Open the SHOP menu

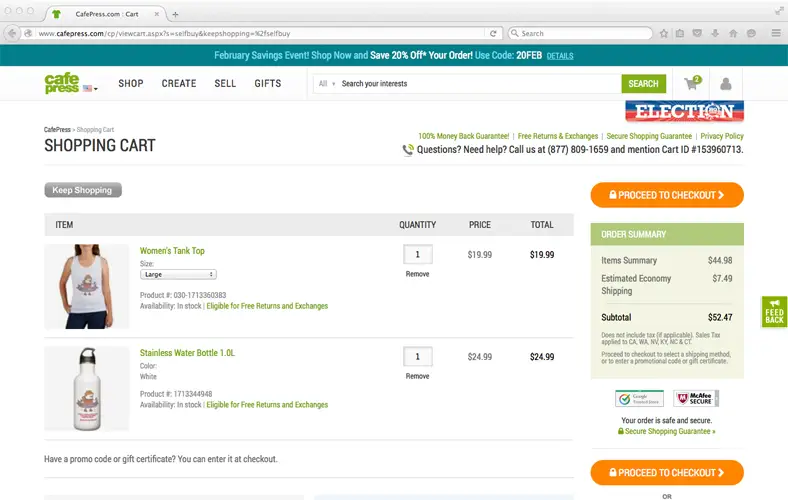[131, 83]
